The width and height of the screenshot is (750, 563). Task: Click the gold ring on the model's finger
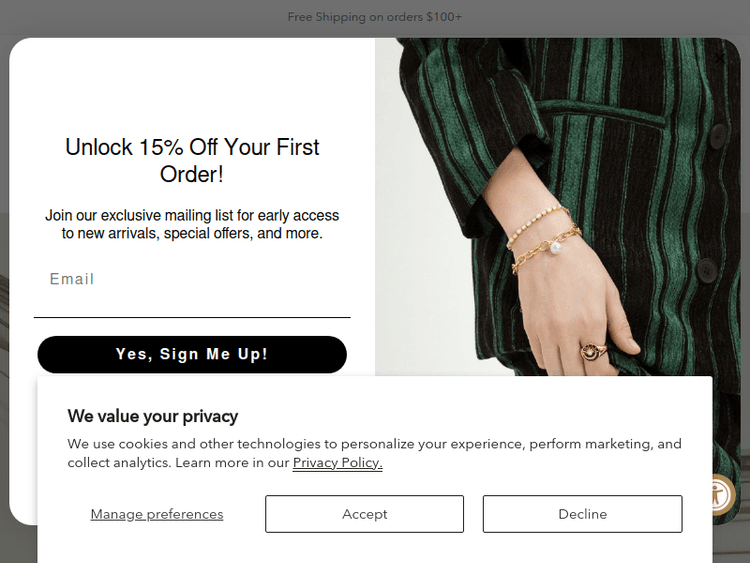(x=591, y=350)
